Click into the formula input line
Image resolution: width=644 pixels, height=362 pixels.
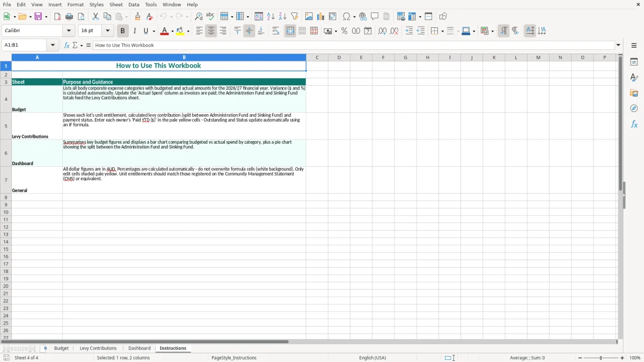coord(354,45)
